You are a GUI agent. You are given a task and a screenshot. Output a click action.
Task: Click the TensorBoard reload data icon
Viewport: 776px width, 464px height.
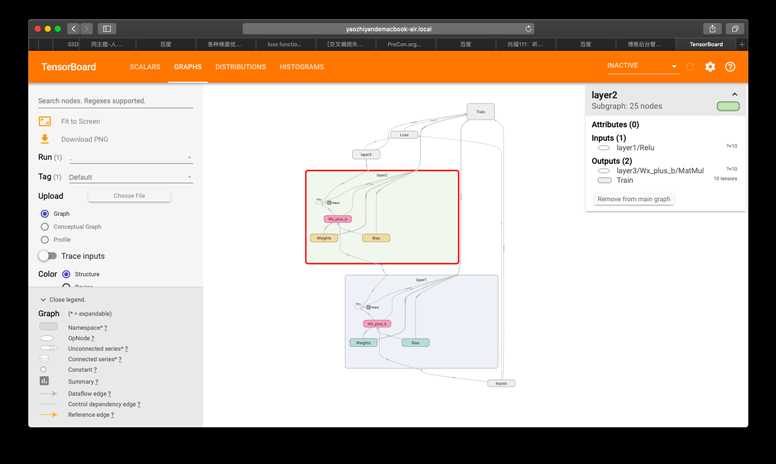coord(690,67)
